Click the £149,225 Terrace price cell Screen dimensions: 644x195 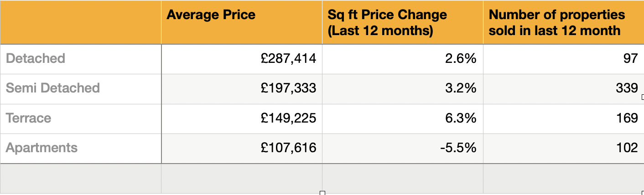point(241,118)
